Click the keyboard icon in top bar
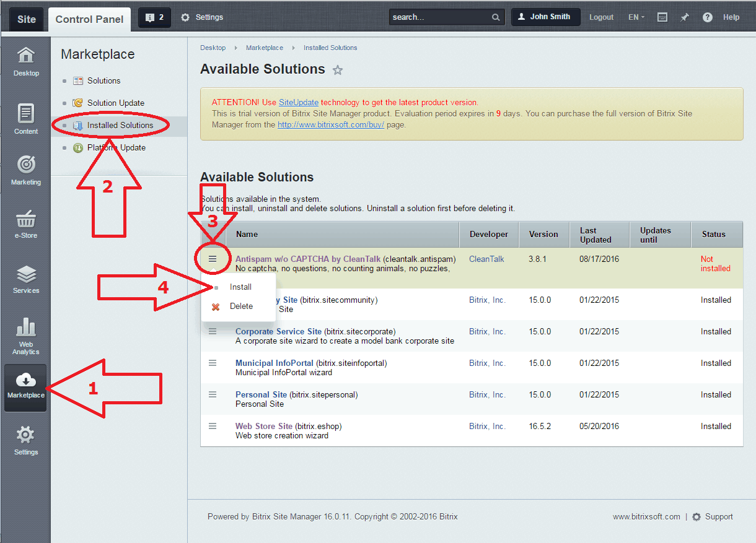The height and width of the screenshot is (543, 756). 662,17
